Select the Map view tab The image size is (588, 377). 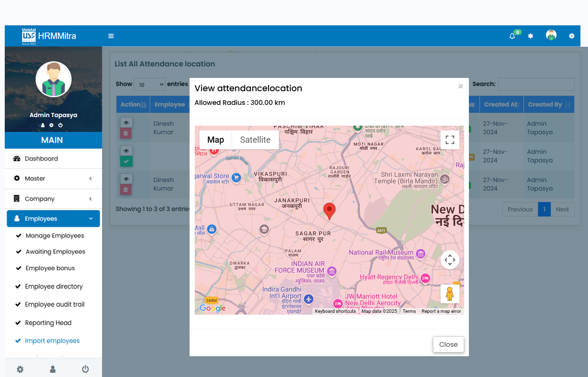(216, 140)
